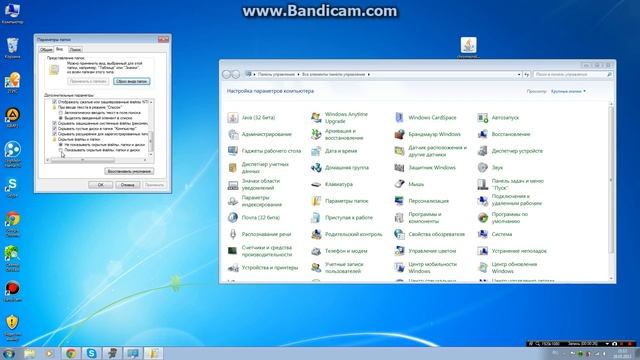The image size is (640, 360).
Task: Toggle 'Отображать сжатые или зашифрованные файлы NTFS' checkbox
Action: [55, 102]
